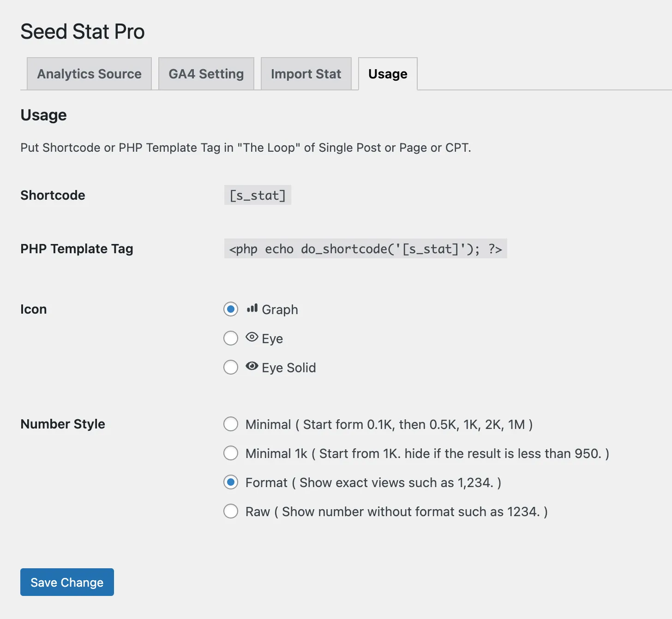Switch to the GA4 Setting tab
The height and width of the screenshot is (619, 672).
click(206, 74)
